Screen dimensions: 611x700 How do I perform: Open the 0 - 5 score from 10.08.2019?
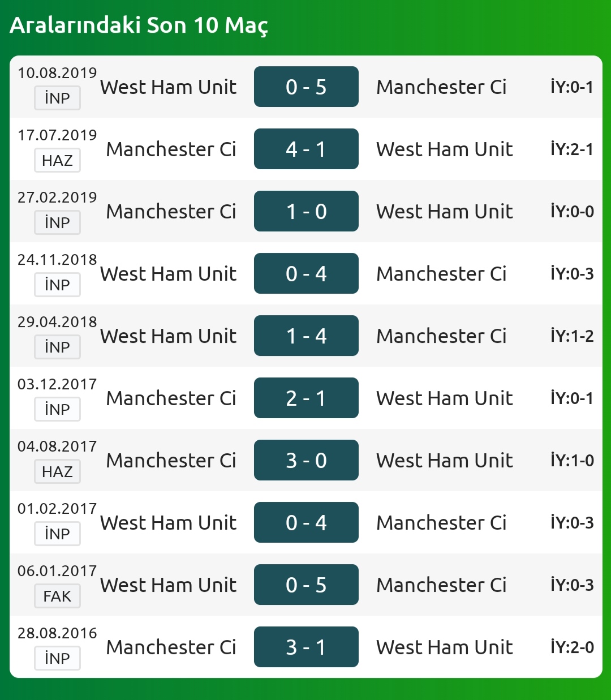click(306, 87)
